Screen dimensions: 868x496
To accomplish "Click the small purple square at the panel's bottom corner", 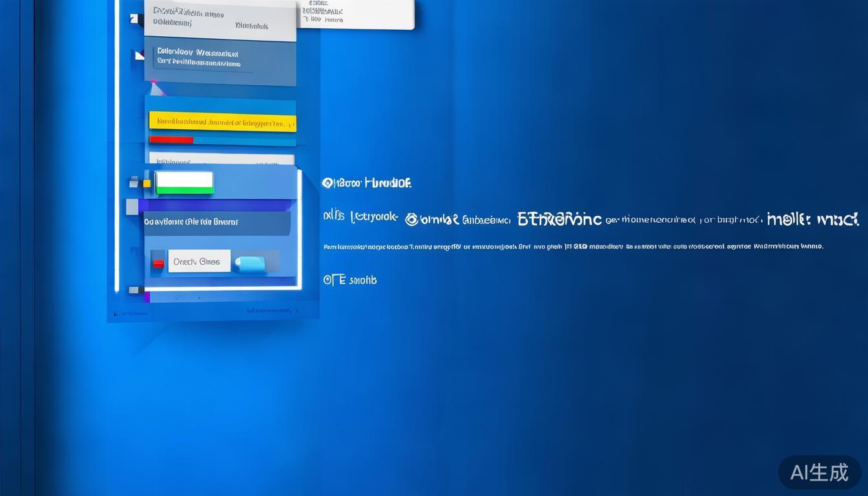I will pos(147,297).
